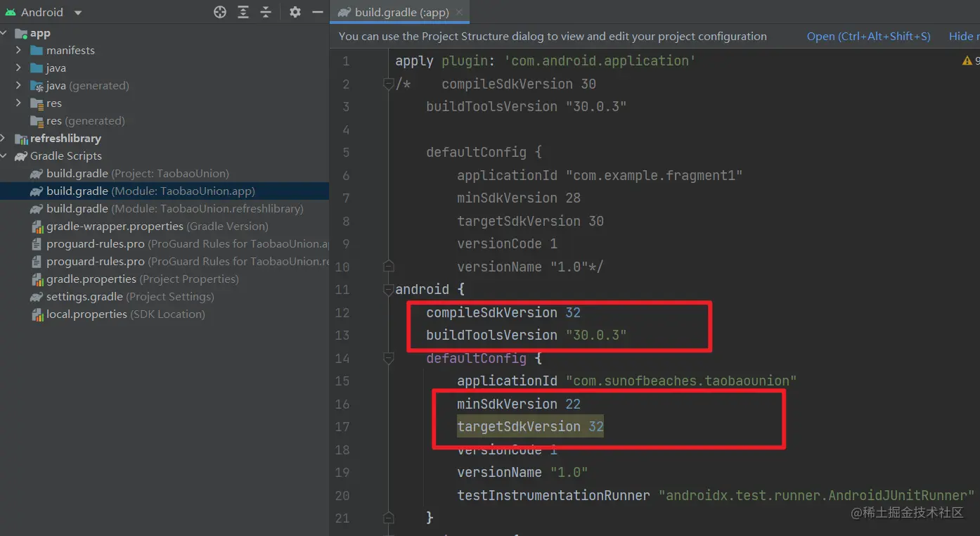
Task: Open the project panel settings gear
Action: (x=295, y=12)
